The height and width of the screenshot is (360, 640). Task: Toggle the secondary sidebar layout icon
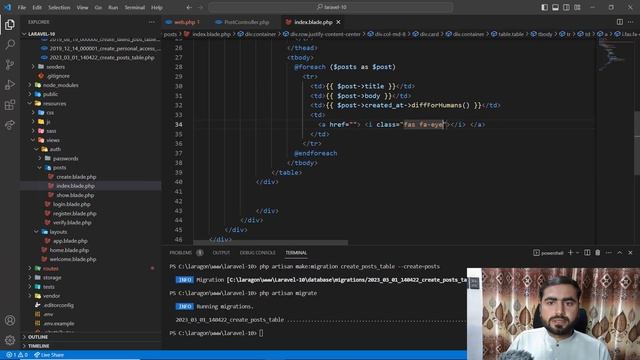(x=567, y=7)
